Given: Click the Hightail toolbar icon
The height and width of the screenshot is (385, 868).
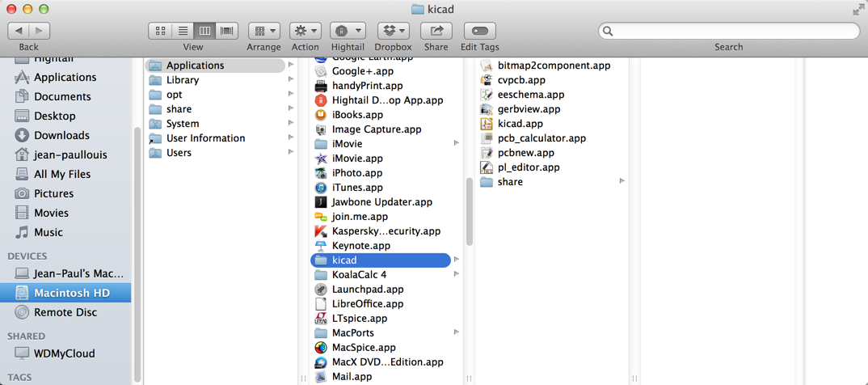Looking at the screenshot, I should click(348, 31).
